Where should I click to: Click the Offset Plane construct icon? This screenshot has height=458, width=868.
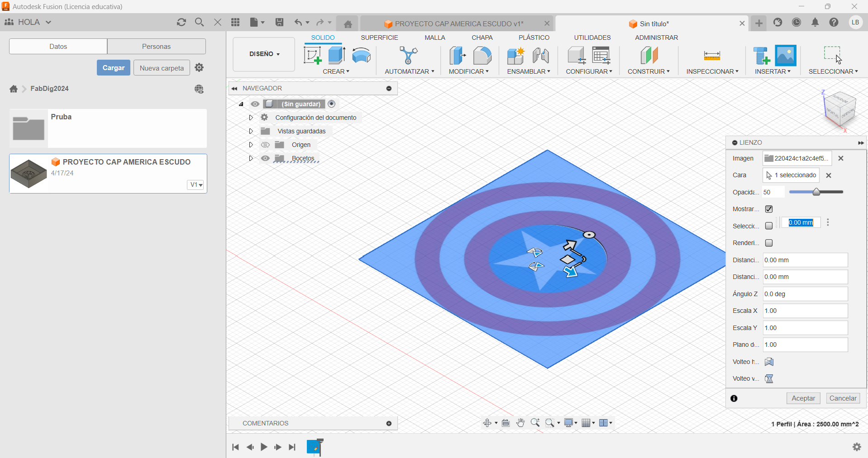[x=649, y=56]
